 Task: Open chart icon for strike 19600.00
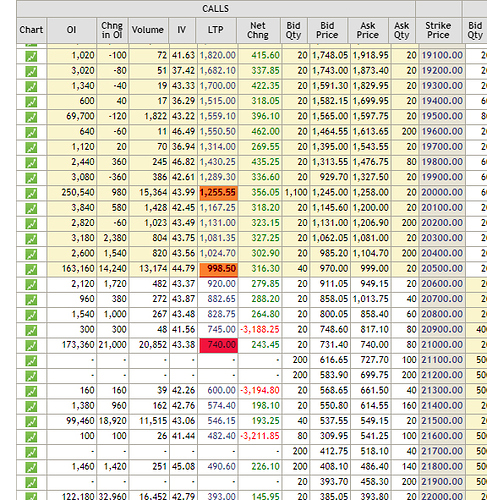coord(31,132)
